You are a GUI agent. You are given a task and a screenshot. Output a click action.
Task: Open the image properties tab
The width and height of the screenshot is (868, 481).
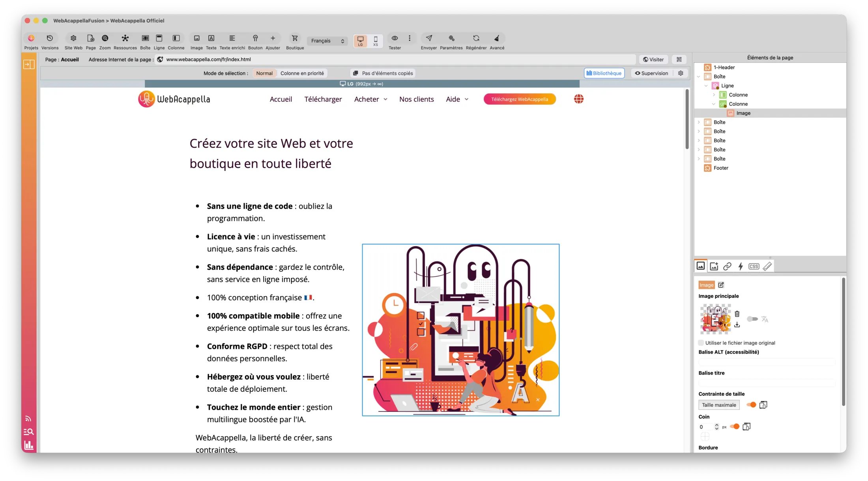coord(701,266)
